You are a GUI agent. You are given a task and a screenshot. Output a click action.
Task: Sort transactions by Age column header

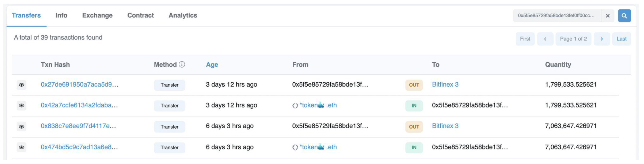click(212, 65)
